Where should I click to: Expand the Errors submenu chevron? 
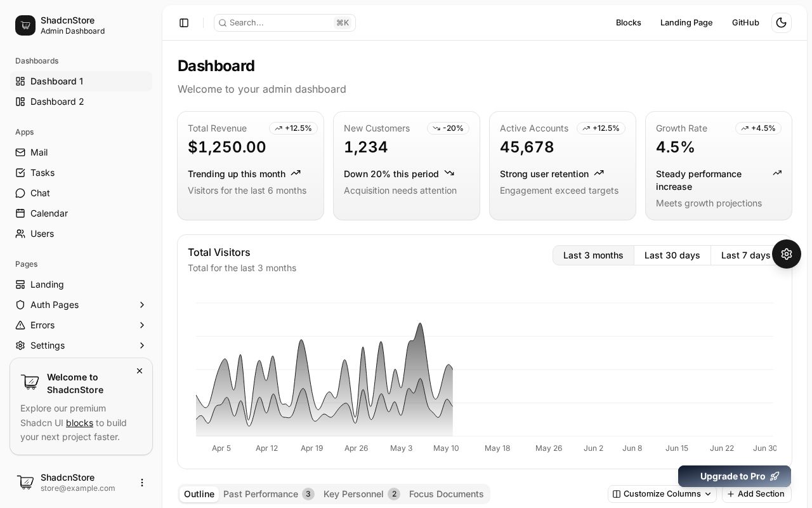[x=142, y=325]
